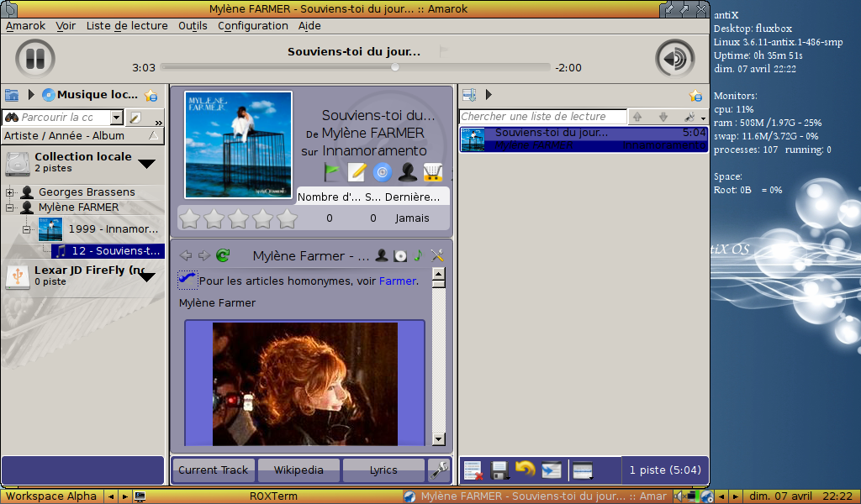861x504 pixels.
Task: Click the edit filter pencil icon
Action: pyautogui.click(x=135, y=118)
